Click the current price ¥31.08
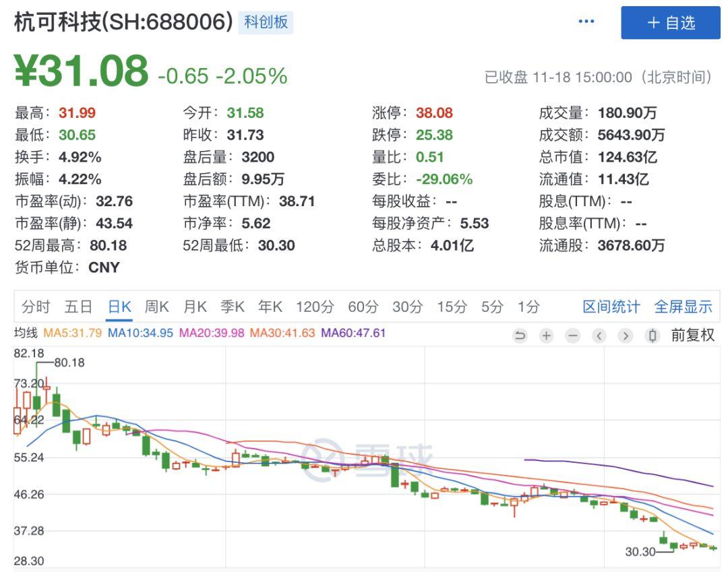Image resolution: width=728 pixels, height=572 pixels. click(x=82, y=71)
